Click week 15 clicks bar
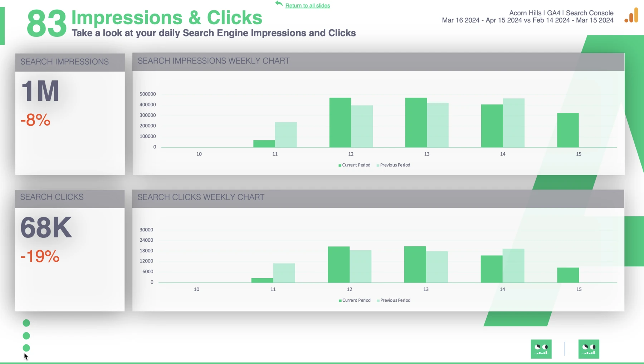The image size is (644, 364). point(568,275)
